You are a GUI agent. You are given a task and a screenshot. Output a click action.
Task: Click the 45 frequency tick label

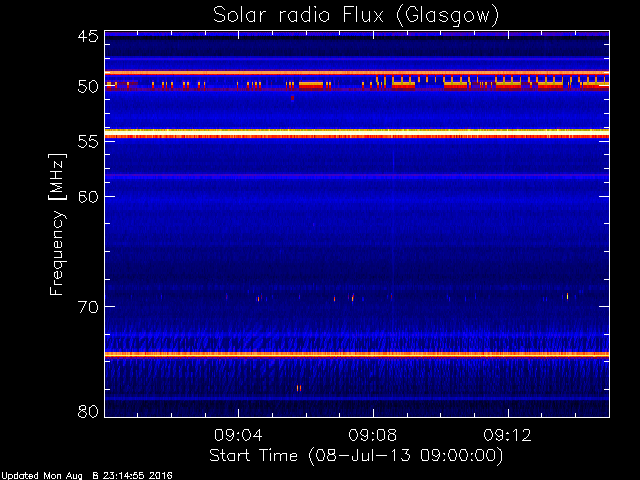tap(88, 36)
